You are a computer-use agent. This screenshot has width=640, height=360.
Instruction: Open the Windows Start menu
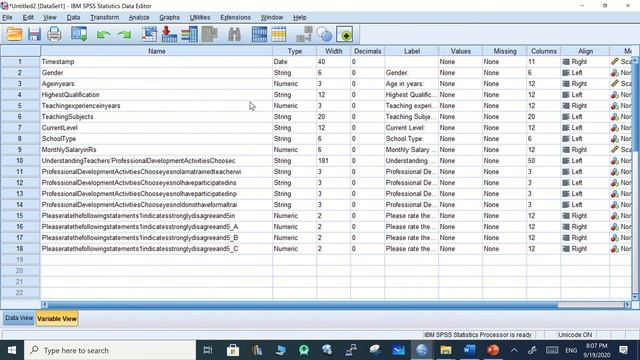(x=12, y=350)
